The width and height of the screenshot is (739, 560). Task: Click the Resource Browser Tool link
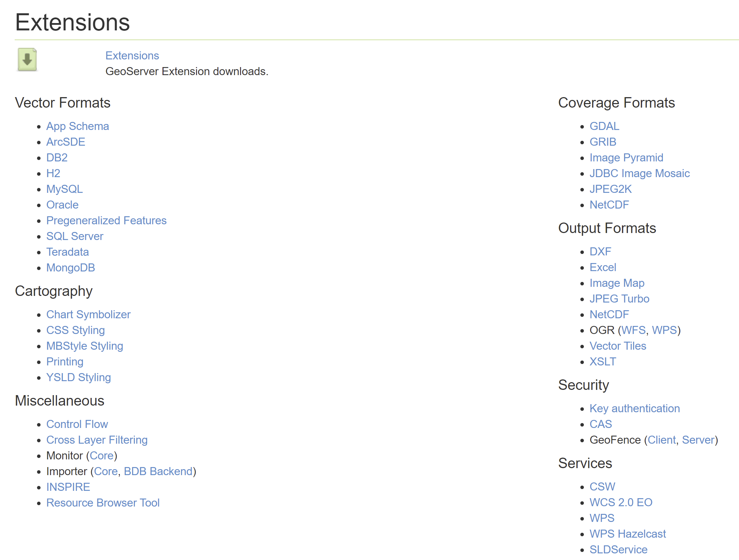coord(103,503)
